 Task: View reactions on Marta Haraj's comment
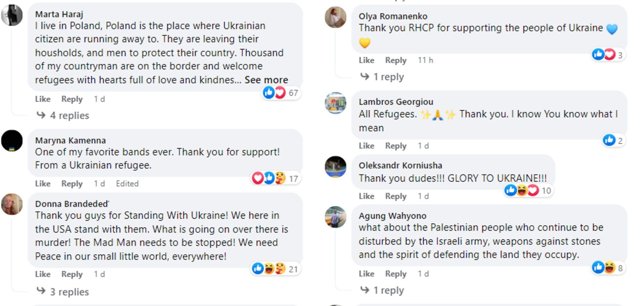point(281,93)
